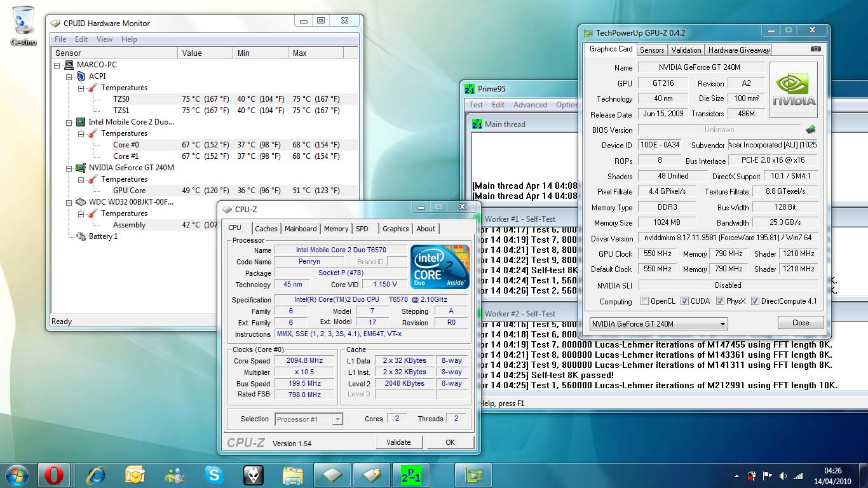Switch to the Memory tab in CPU-Z

(336, 229)
